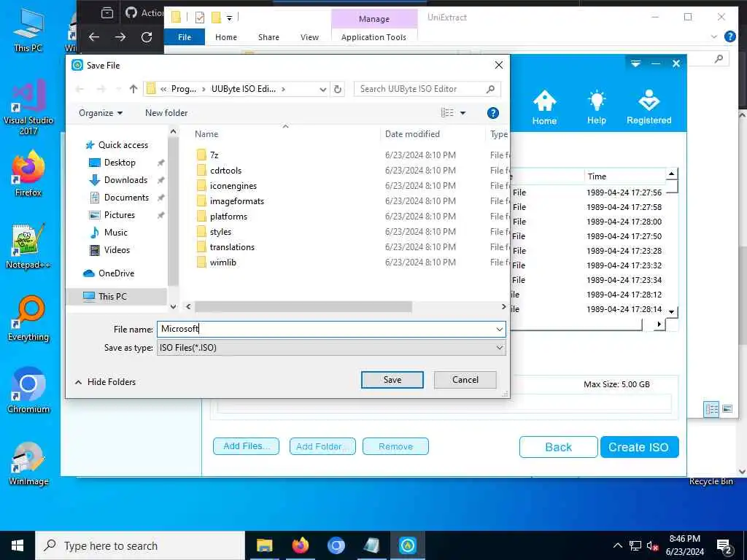This screenshot has width=747, height=560.
Task: Click the horizontal scrollbar in file list
Action: click(303, 307)
